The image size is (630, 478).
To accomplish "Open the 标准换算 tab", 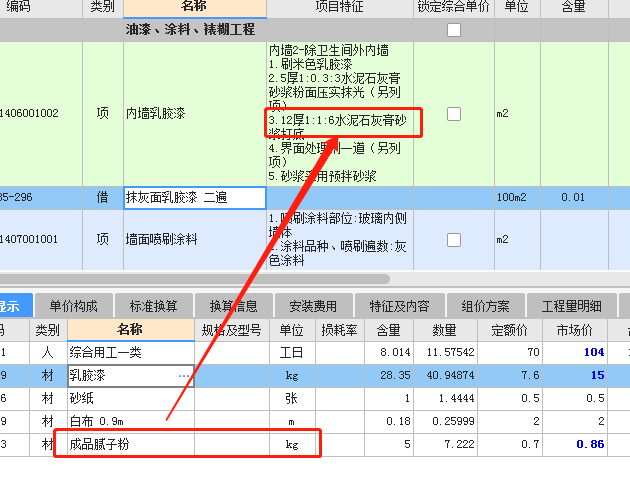I will click(x=153, y=306).
